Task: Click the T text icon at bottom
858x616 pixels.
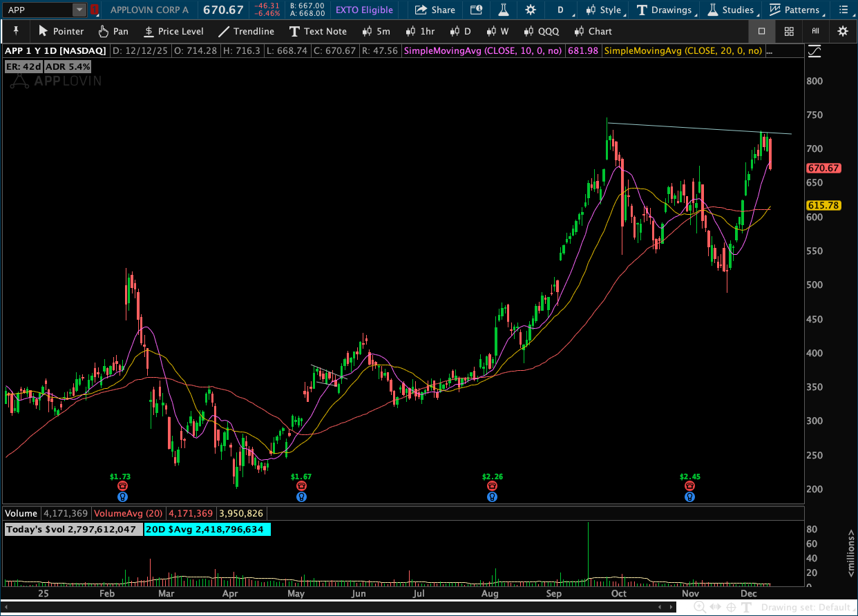Action: [x=747, y=607]
